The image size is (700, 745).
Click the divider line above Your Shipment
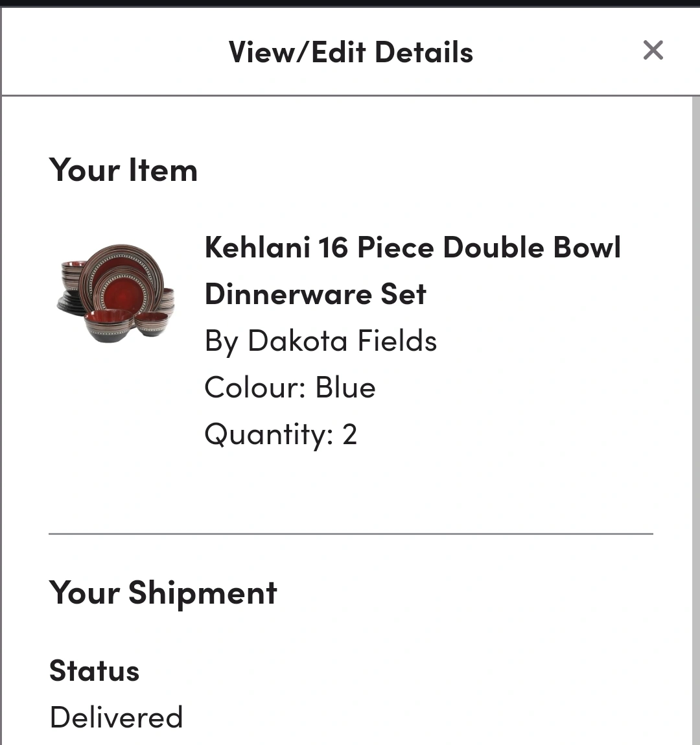tap(351, 534)
